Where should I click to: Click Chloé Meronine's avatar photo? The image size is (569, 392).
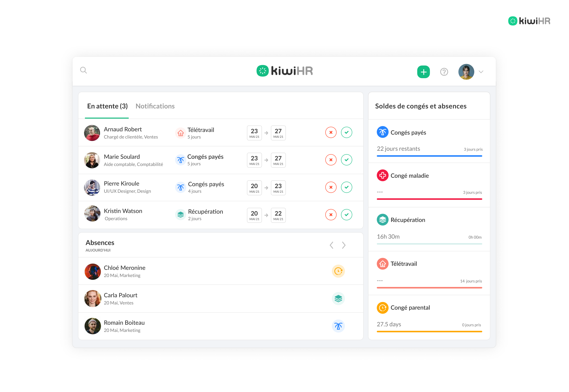[93, 272]
